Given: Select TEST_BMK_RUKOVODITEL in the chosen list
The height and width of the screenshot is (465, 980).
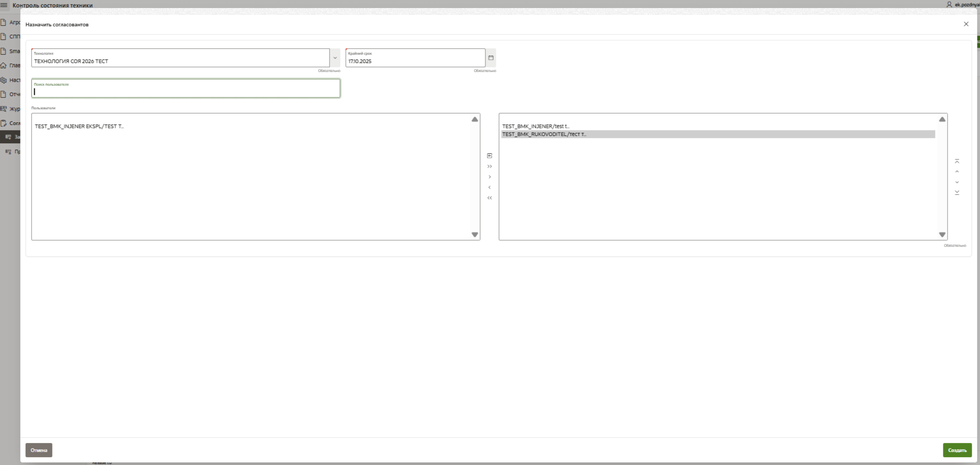Looking at the screenshot, I should pos(544,134).
